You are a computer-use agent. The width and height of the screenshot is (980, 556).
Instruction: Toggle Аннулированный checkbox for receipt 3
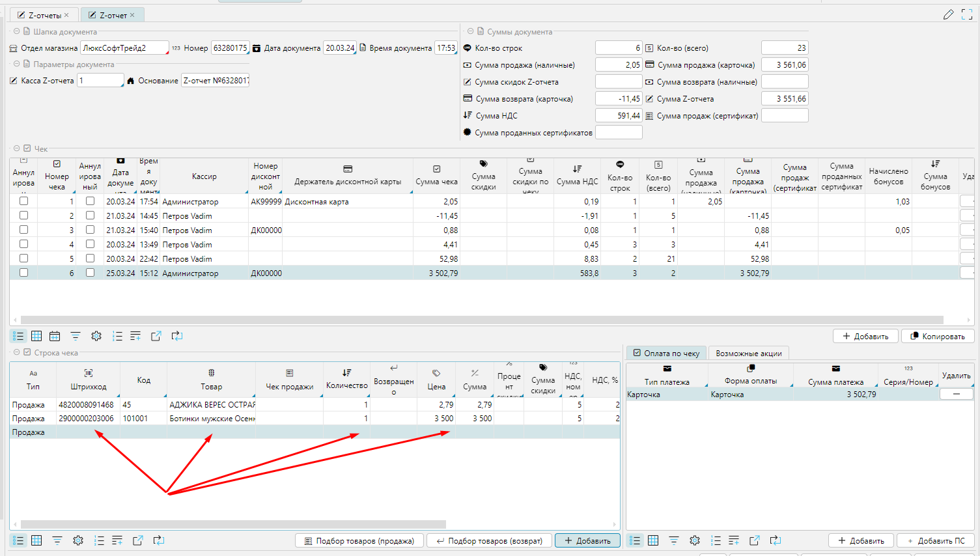[x=90, y=230]
